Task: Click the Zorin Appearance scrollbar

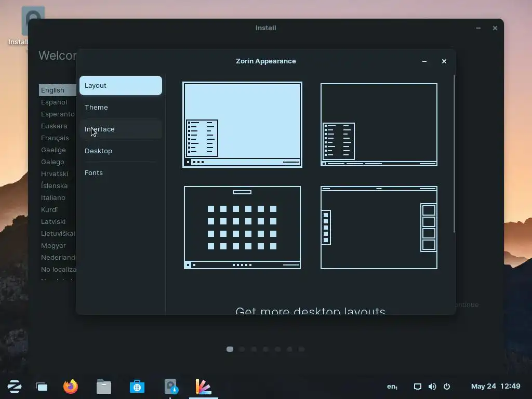Action: tap(454, 154)
